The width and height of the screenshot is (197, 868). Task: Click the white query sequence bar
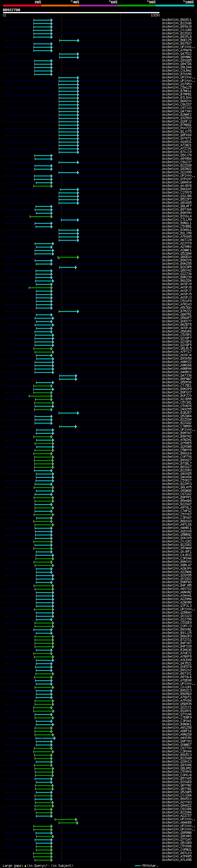pos(81,13)
